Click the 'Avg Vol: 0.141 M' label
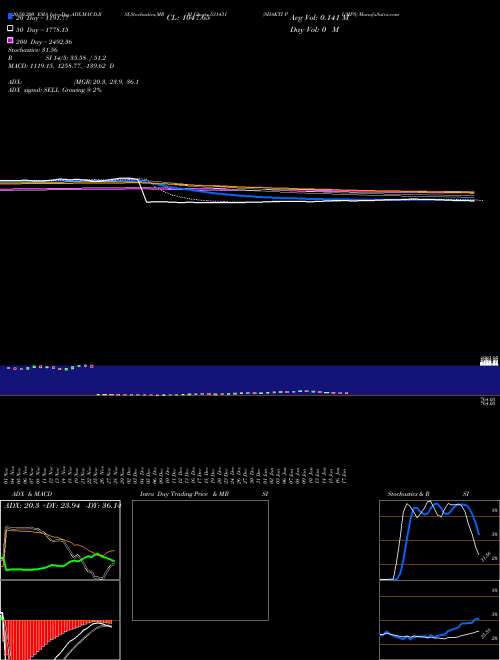The width and height of the screenshot is (500, 660). pos(319,18)
